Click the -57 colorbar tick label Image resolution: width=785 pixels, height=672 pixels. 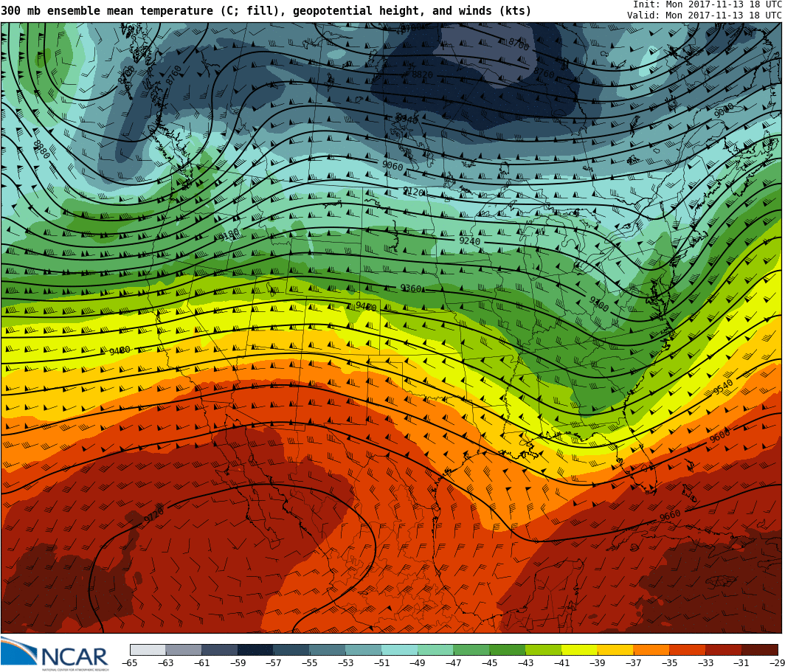click(273, 663)
